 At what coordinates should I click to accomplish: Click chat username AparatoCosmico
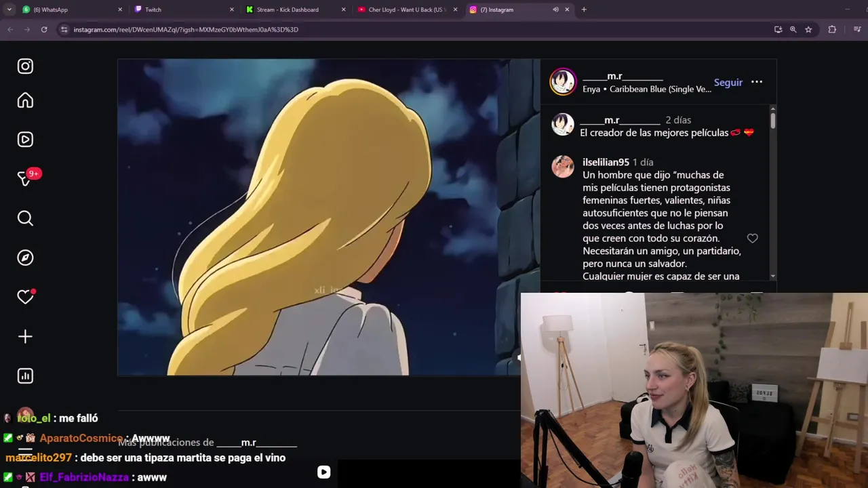(x=81, y=439)
